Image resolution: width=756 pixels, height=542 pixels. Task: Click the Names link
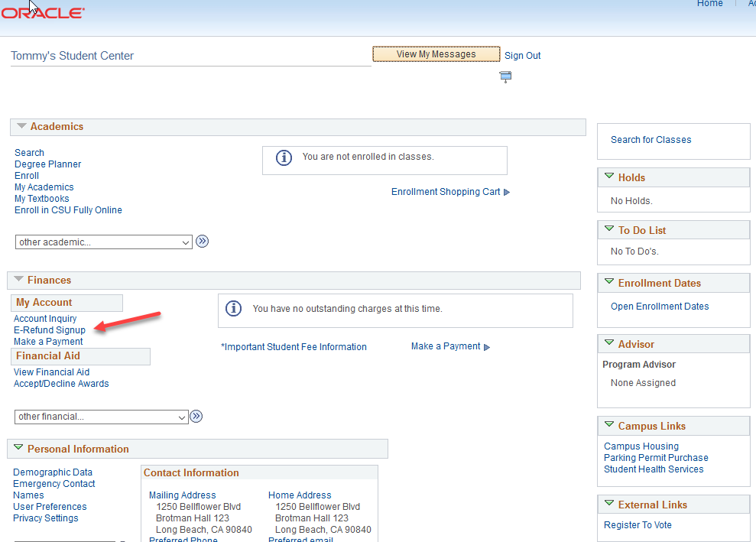coord(28,495)
